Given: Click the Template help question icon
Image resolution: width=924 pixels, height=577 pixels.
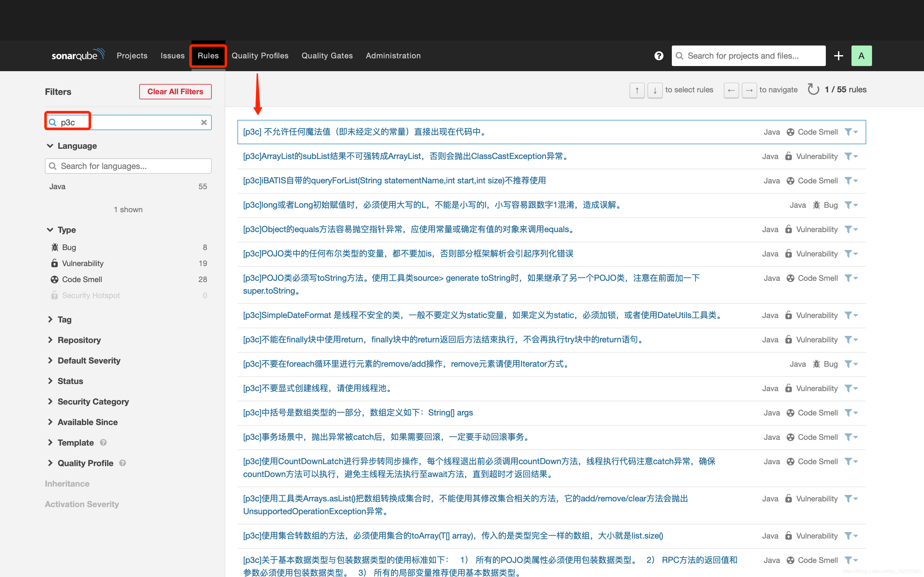Looking at the screenshot, I should coord(103,442).
